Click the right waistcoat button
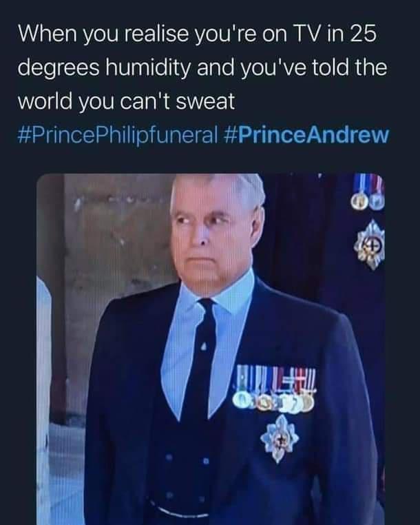The height and width of the screenshot is (525, 420). click(x=206, y=462)
